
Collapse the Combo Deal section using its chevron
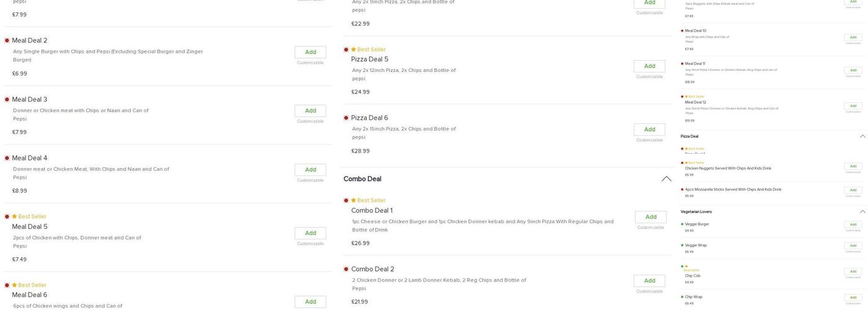click(666, 179)
